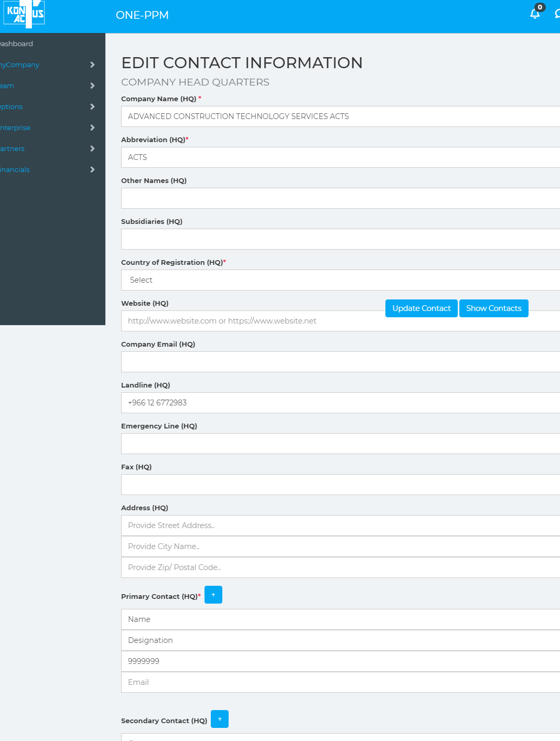The height and width of the screenshot is (741, 560).
Task: Click the ONE-PPM header title
Action: pos(142,15)
